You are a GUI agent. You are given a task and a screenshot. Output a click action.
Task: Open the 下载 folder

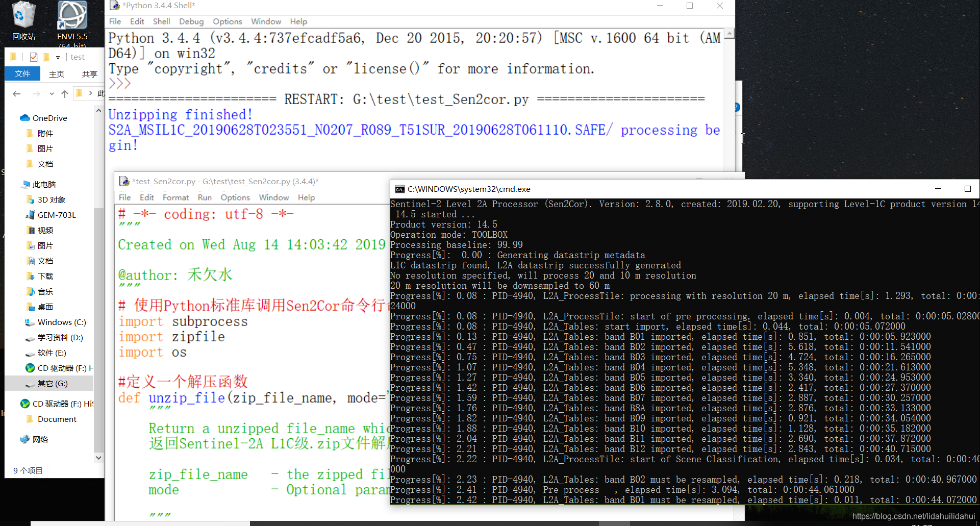(40, 276)
